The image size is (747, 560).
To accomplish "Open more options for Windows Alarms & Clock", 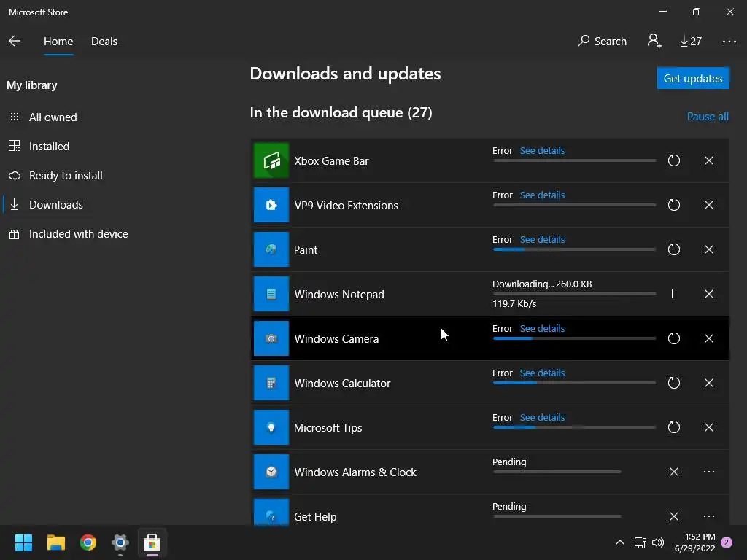I will [709, 472].
